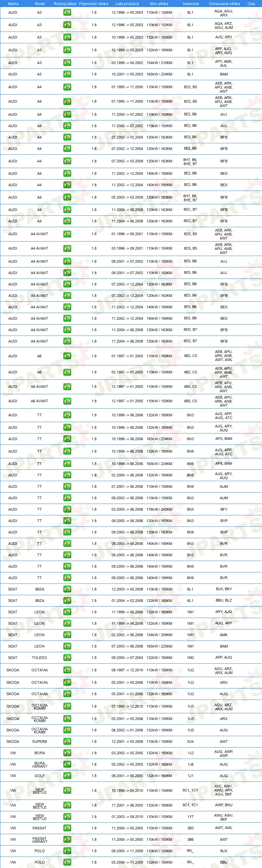
Task: Click the fuel icon in the TT 01.2001 -> 06.2006 row
Action: tap(67, 487)
